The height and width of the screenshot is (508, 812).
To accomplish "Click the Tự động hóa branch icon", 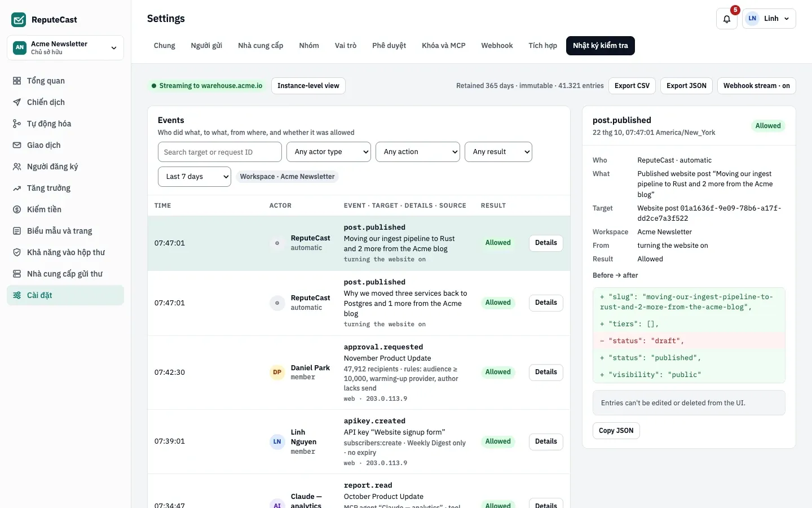I will click(17, 124).
